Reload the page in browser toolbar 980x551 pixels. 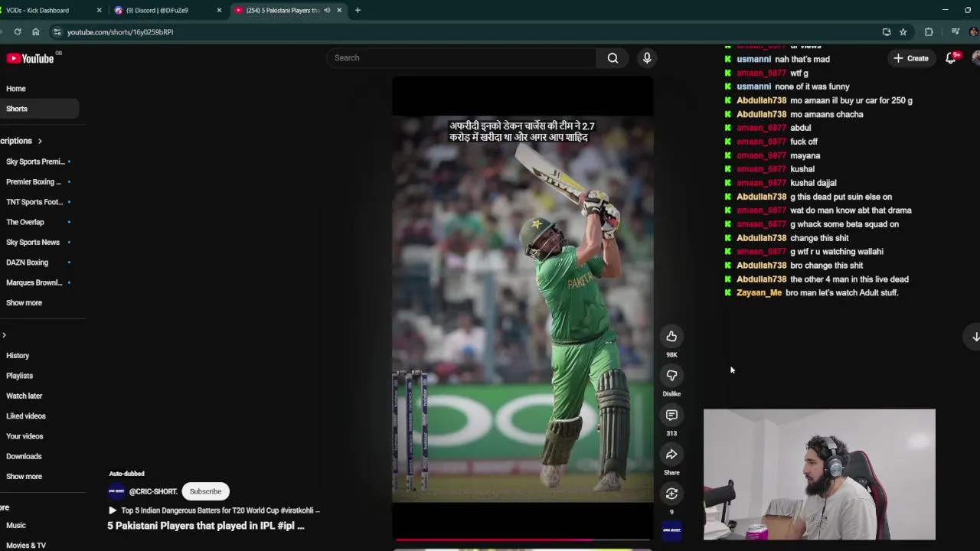(18, 32)
